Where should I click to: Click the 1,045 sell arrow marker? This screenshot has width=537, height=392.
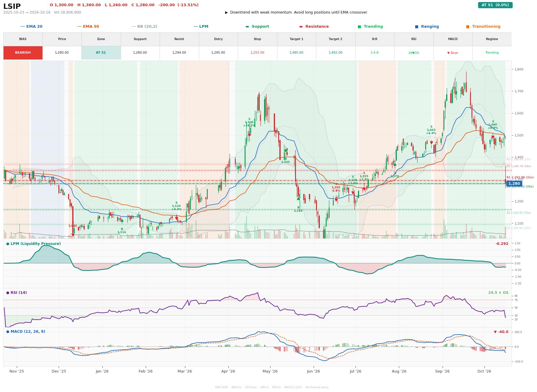(x=73, y=235)
